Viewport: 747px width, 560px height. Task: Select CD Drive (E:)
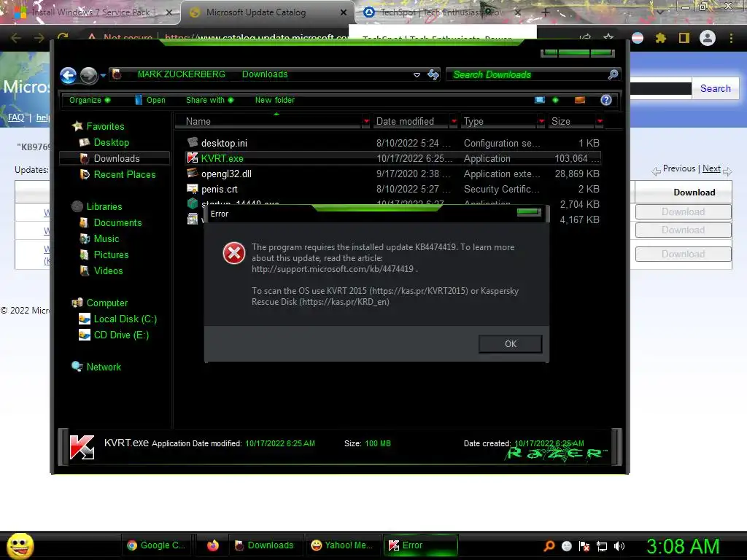(x=114, y=335)
